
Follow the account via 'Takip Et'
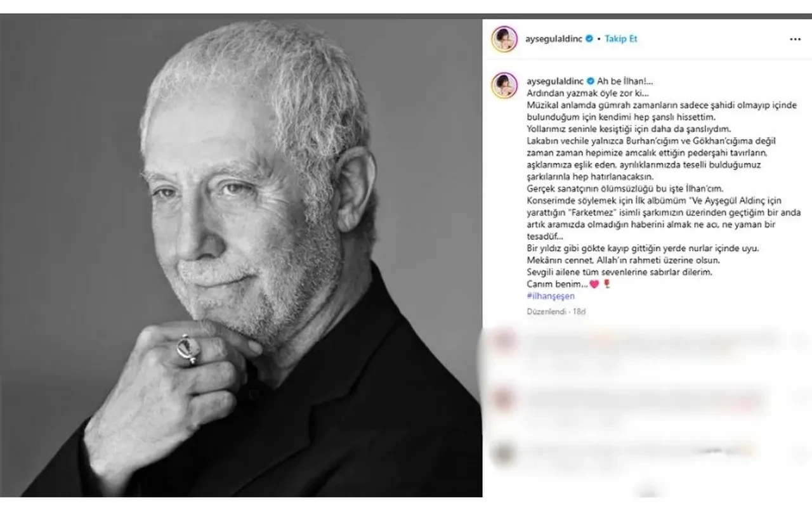pyautogui.click(x=620, y=39)
